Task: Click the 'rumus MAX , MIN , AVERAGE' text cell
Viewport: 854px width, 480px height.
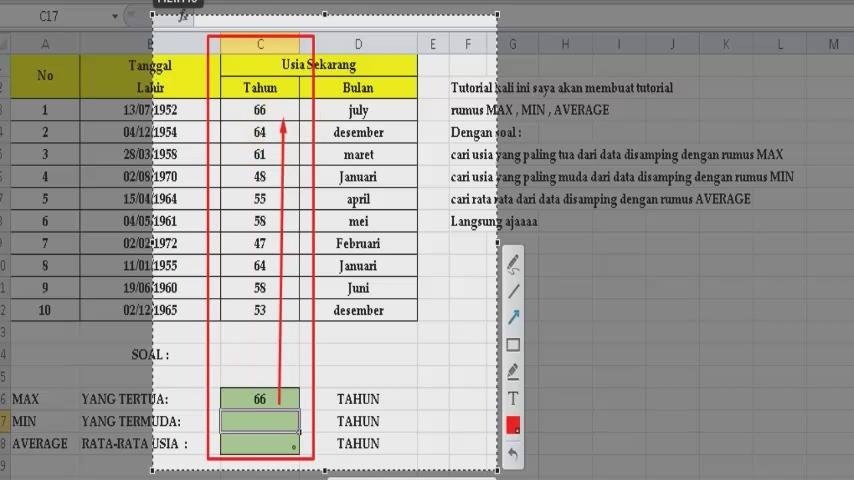Action: coord(530,110)
